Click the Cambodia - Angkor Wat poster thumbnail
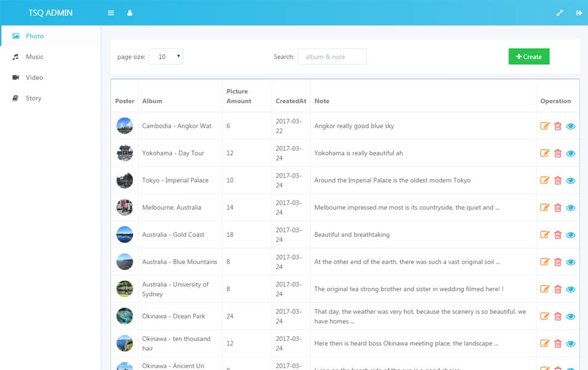 click(125, 126)
